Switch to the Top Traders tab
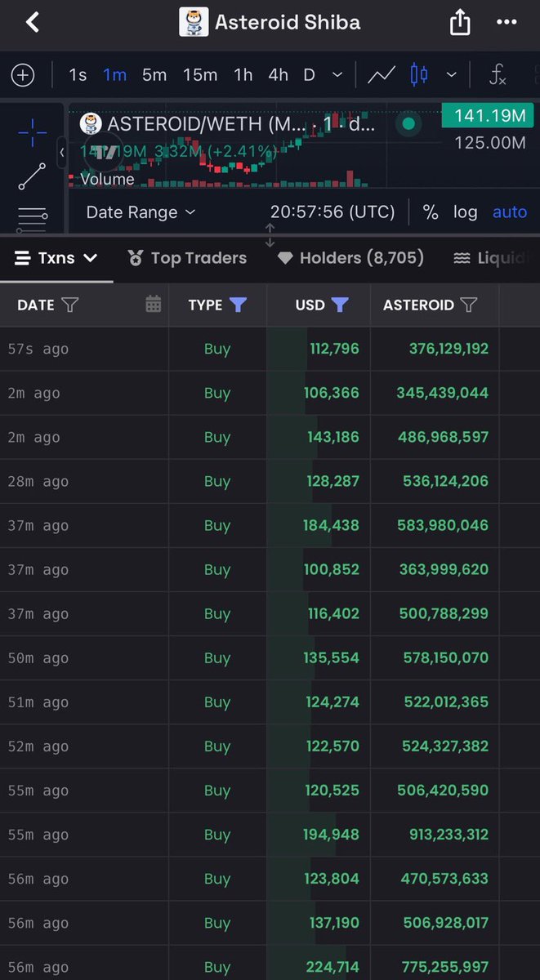540x980 pixels. coord(187,258)
